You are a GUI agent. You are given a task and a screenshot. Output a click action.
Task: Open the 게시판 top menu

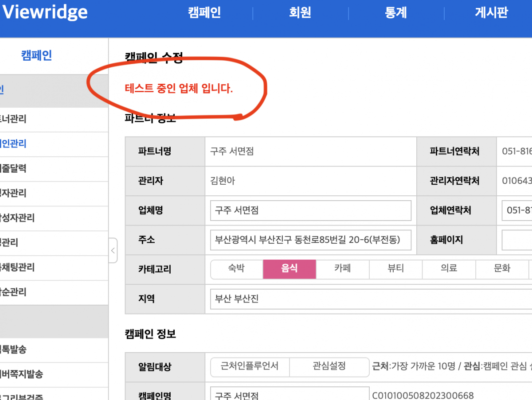[x=491, y=13]
